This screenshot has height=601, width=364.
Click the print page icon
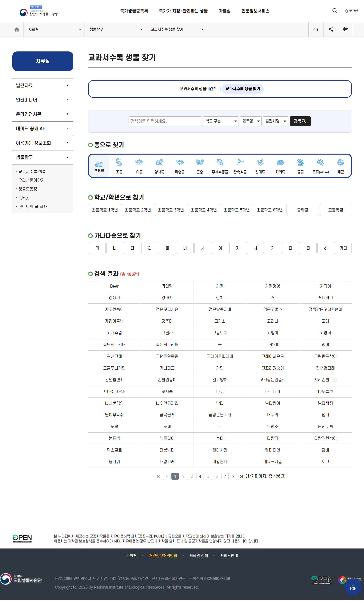pyautogui.click(x=345, y=30)
